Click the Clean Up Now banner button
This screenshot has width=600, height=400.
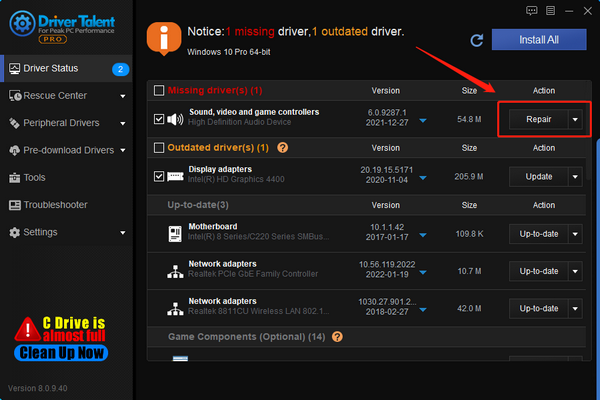click(x=61, y=353)
